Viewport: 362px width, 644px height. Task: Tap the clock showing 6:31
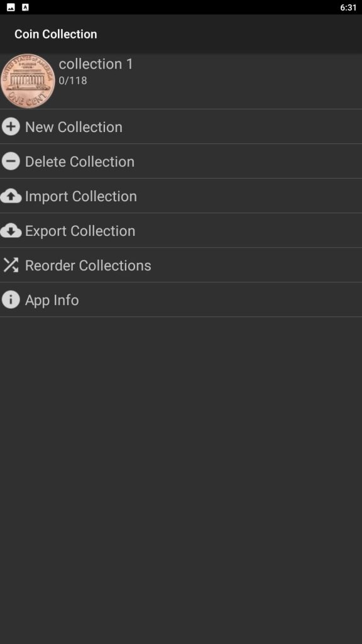348,8
